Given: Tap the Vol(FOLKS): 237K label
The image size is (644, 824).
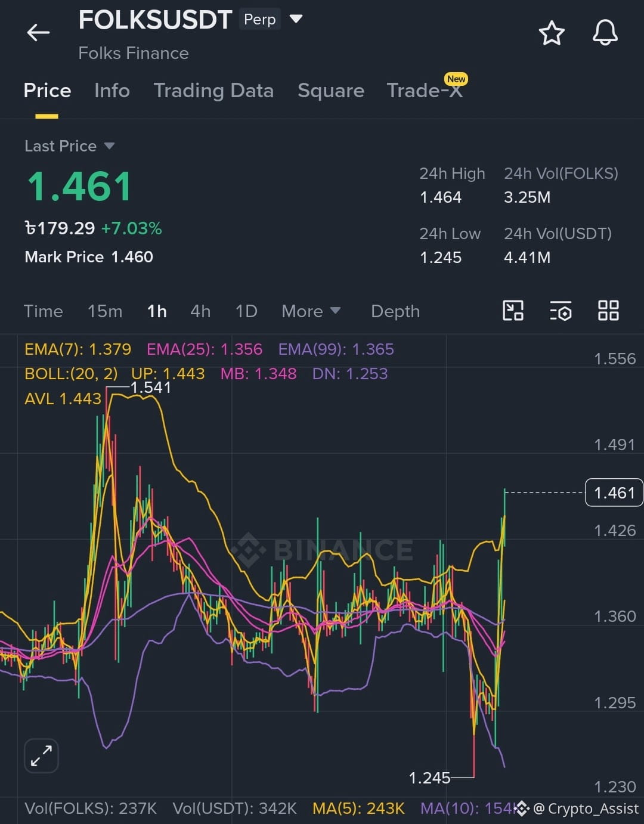Looking at the screenshot, I should 91,809.
